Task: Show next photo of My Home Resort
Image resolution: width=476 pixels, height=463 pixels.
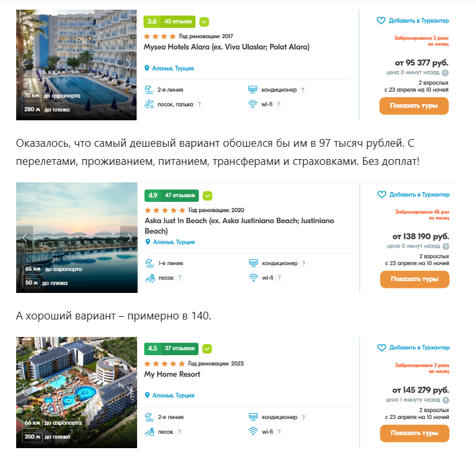Action: click(x=129, y=392)
